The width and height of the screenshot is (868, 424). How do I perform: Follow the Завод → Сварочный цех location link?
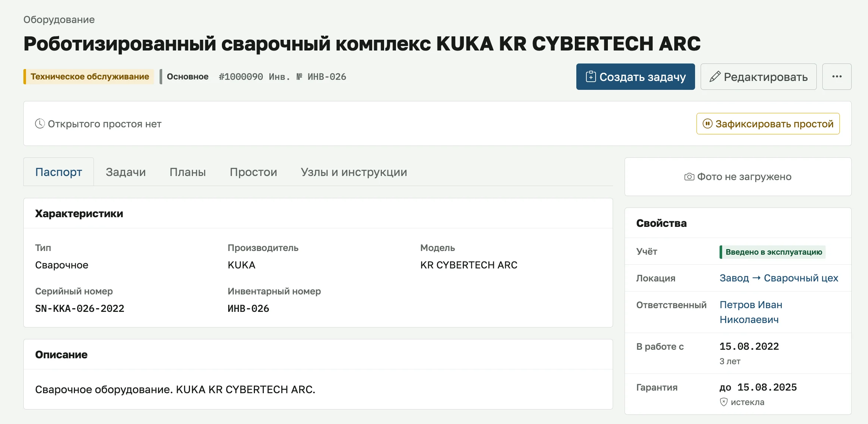pyautogui.click(x=779, y=278)
